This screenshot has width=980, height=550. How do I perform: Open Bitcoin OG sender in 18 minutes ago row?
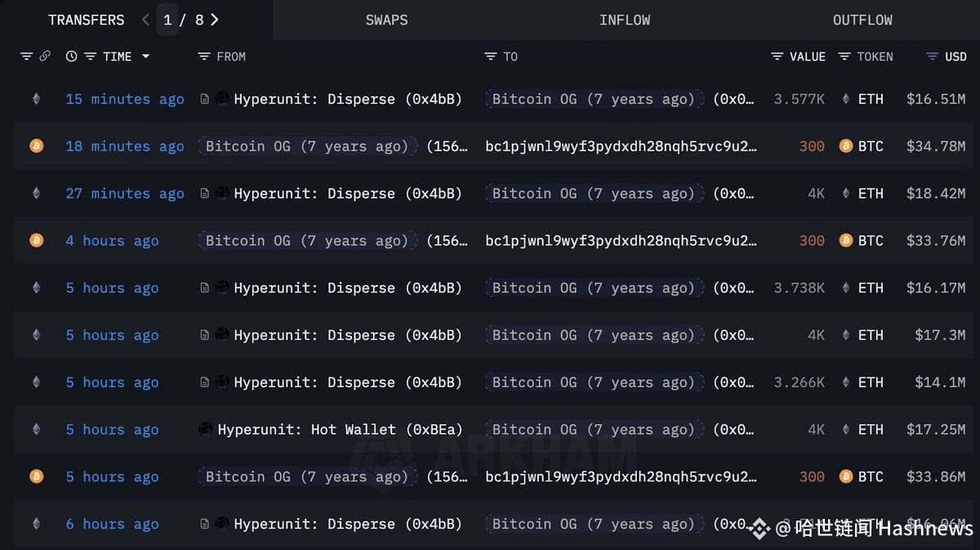(x=307, y=146)
